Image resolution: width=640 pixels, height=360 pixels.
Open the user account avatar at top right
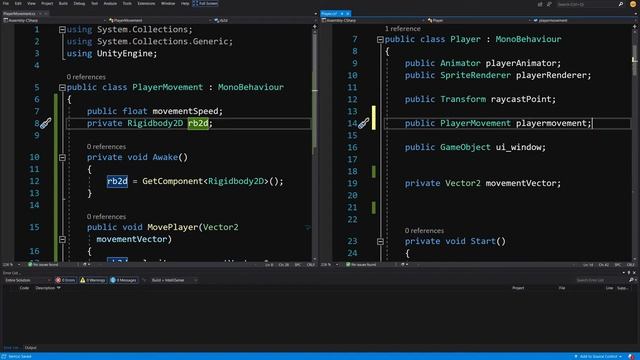[633, 4]
